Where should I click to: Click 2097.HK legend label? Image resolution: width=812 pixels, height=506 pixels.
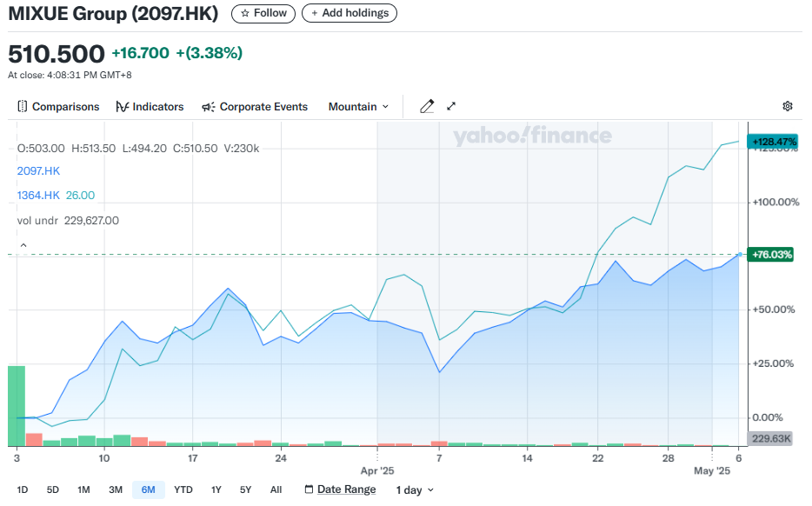[38, 171]
